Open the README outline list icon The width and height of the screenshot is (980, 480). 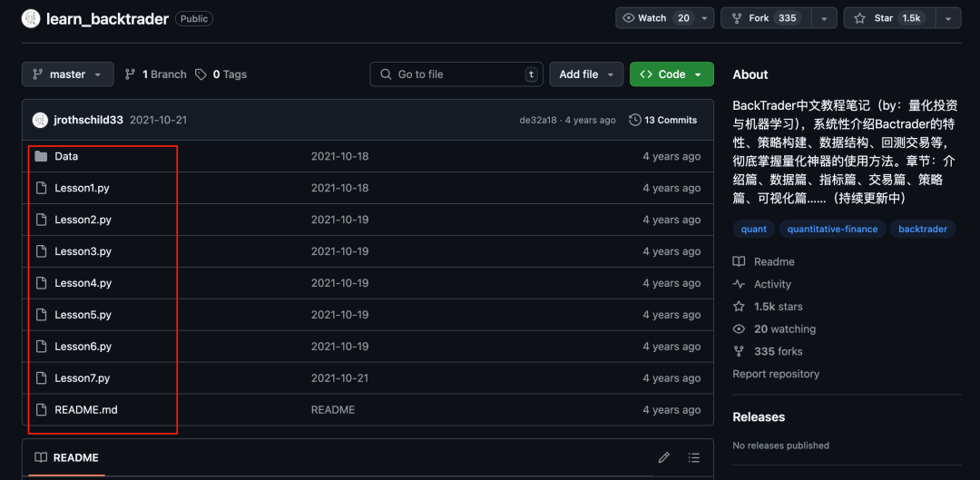(694, 457)
